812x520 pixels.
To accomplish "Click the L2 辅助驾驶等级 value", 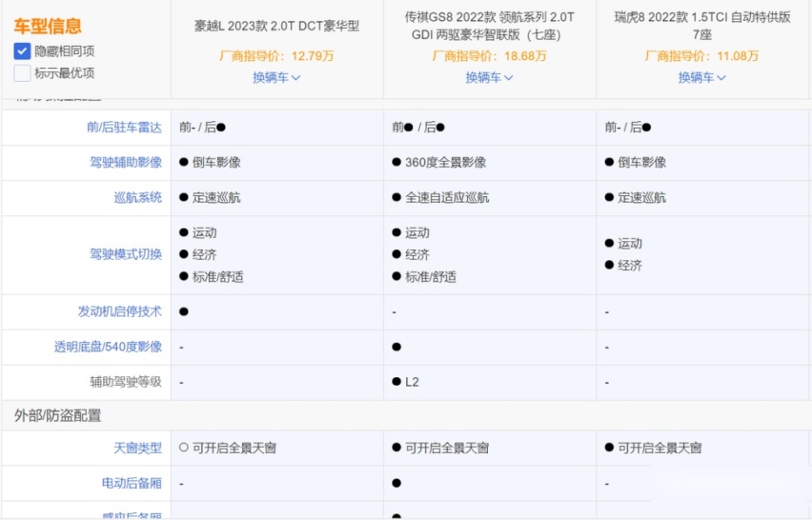I will pyautogui.click(x=405, y=382).
